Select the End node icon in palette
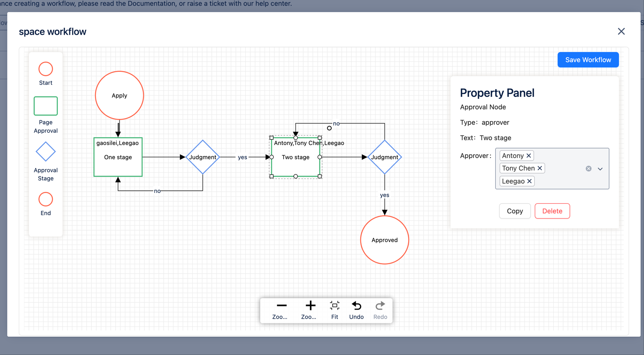Image resolution: width=644 pixels, height=355 pixels. pos(46,199)
